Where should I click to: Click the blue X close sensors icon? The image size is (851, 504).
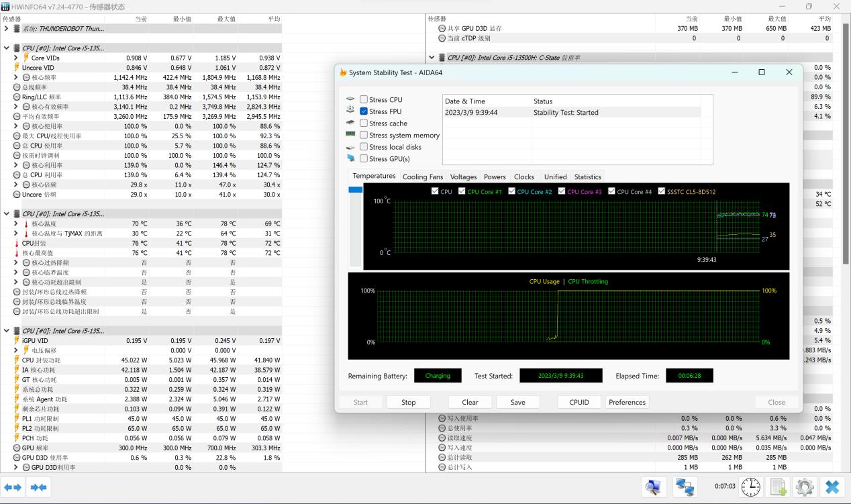[832, 487]
